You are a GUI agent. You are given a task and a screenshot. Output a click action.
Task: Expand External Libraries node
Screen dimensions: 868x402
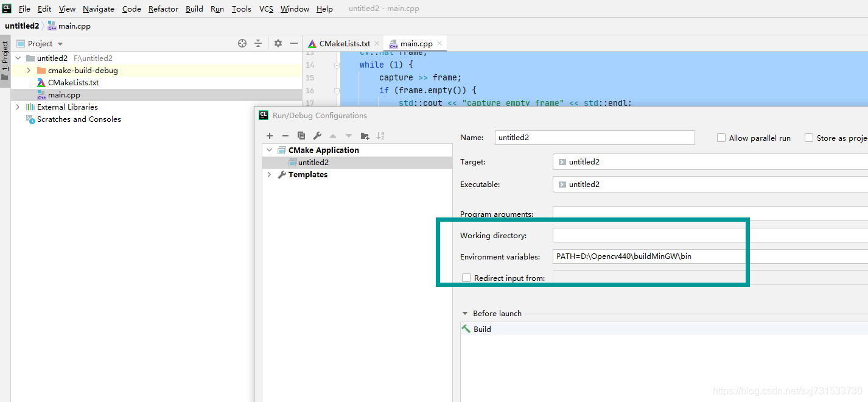click(x=18, y=107)
